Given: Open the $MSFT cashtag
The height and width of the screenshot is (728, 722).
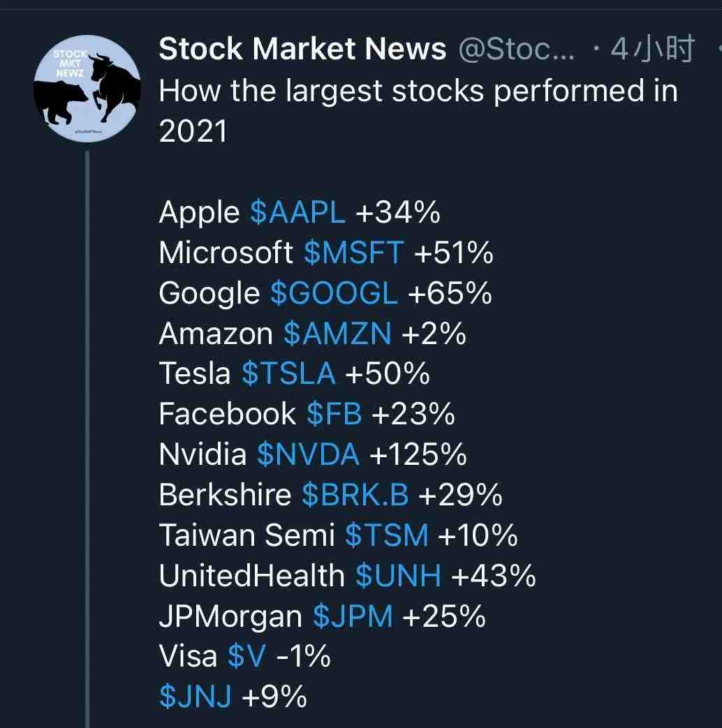Looking at the screenshot, I should (353, 253).
